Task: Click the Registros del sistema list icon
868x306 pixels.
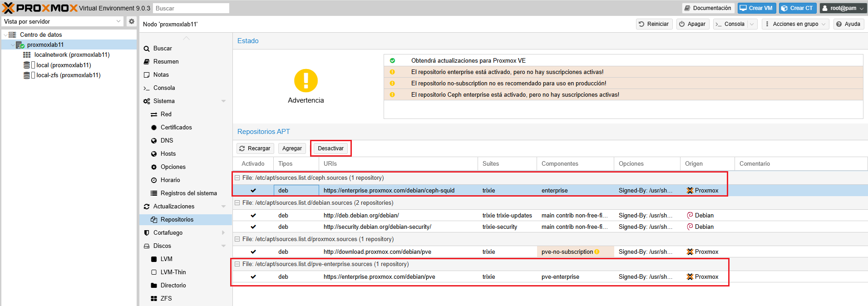Action: 154,193
